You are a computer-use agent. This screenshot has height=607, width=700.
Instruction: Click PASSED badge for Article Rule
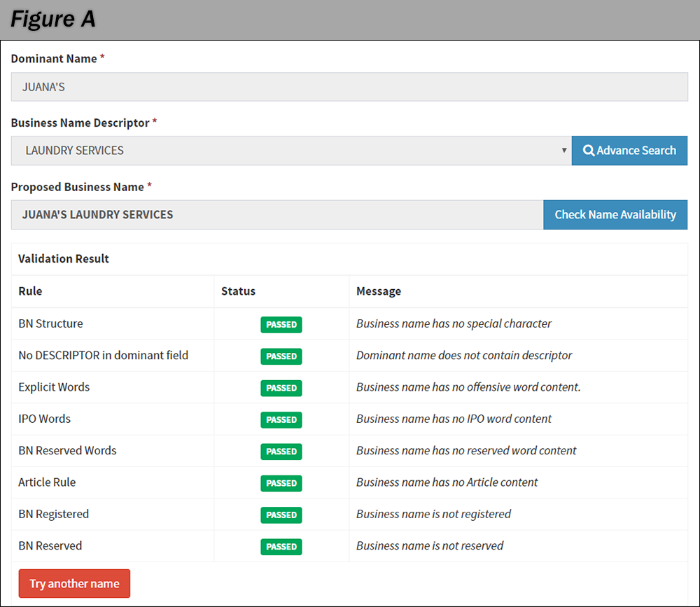pos(281,483)
